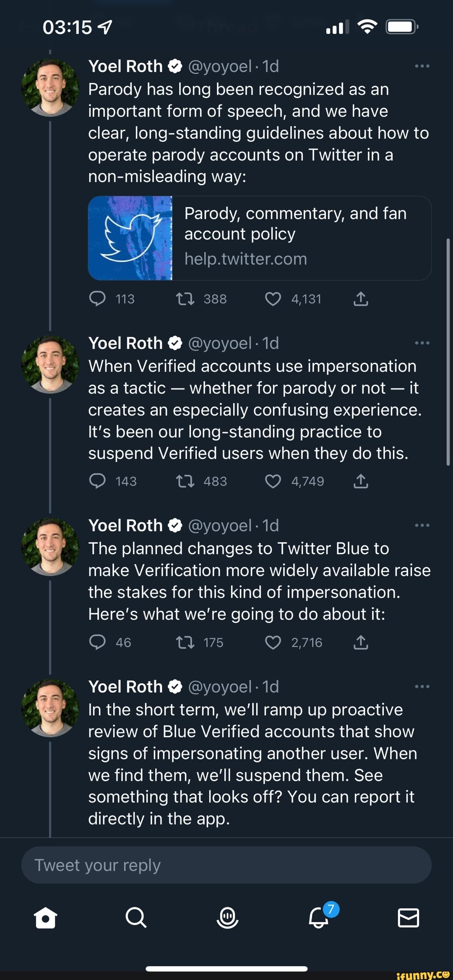Retweet the first tweet showing 388 retweets
Image resolution: width=453 pixels, height=980 pixels.
(185, 299)
